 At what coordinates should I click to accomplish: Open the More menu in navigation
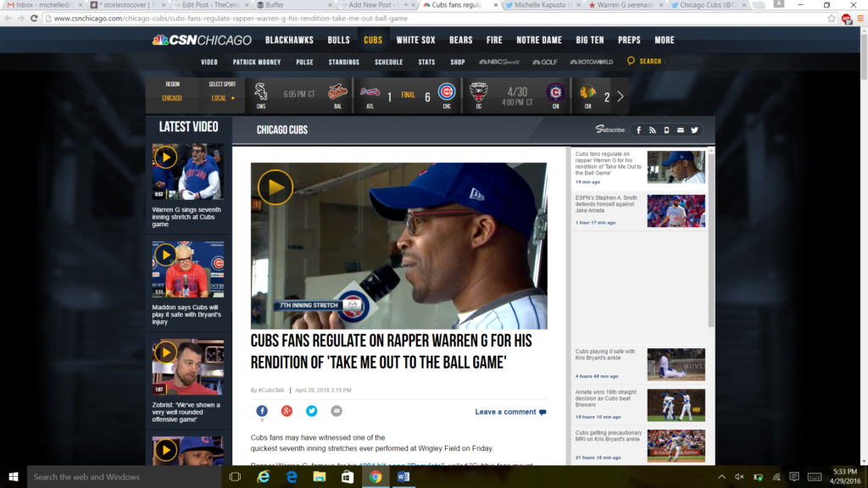click(665, 40)
